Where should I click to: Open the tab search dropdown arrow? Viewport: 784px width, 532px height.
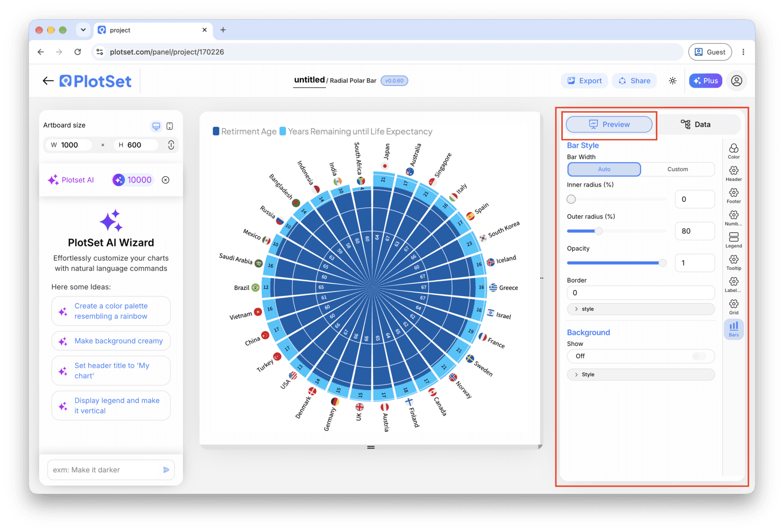83,30
